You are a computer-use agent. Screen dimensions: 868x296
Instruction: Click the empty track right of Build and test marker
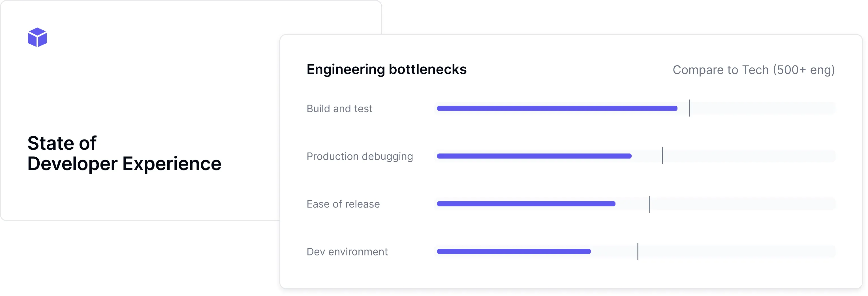762,108
